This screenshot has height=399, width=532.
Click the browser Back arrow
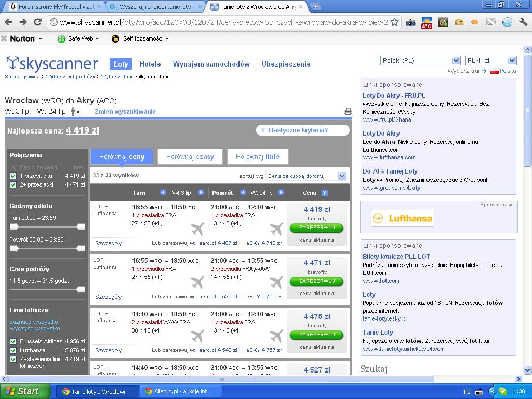(x=9, y=22)
